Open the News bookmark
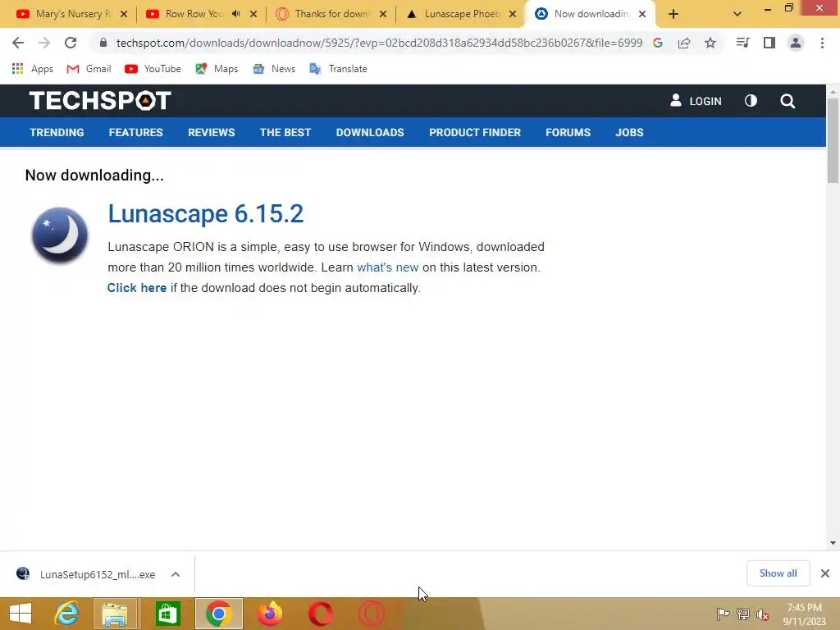Viewport: 840px width, 630px height. point(274,69)
